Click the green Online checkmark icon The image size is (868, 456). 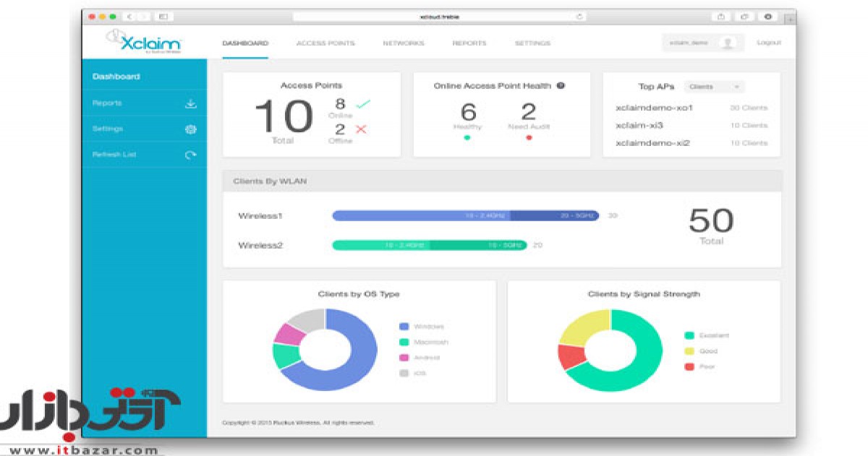(363, 104)
